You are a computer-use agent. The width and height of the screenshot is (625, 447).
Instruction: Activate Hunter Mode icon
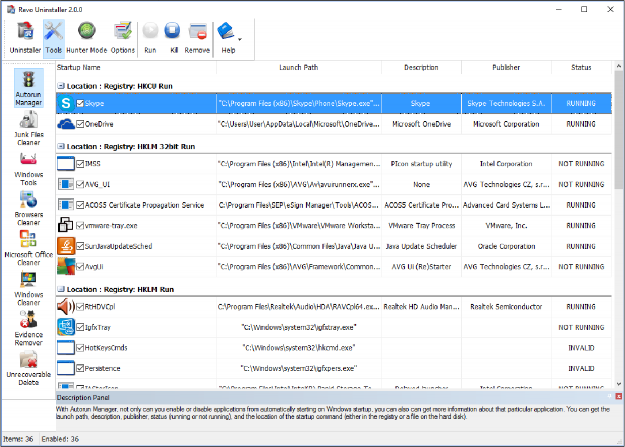point(86,38)
